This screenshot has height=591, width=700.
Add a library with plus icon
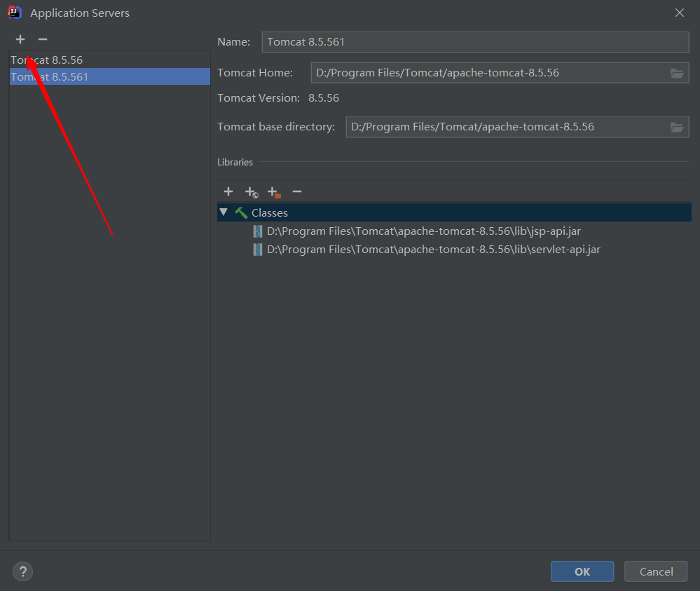[228, 191]
